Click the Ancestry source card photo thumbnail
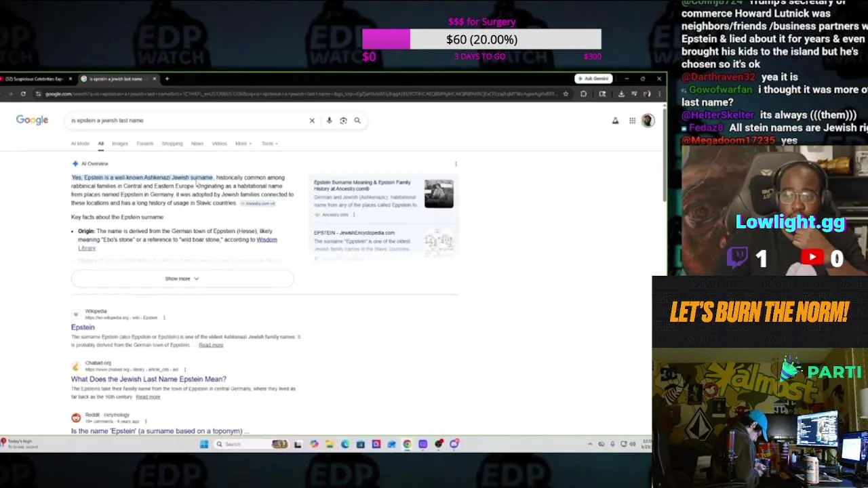This screenshot has width=868, height=488. (439, 194)
